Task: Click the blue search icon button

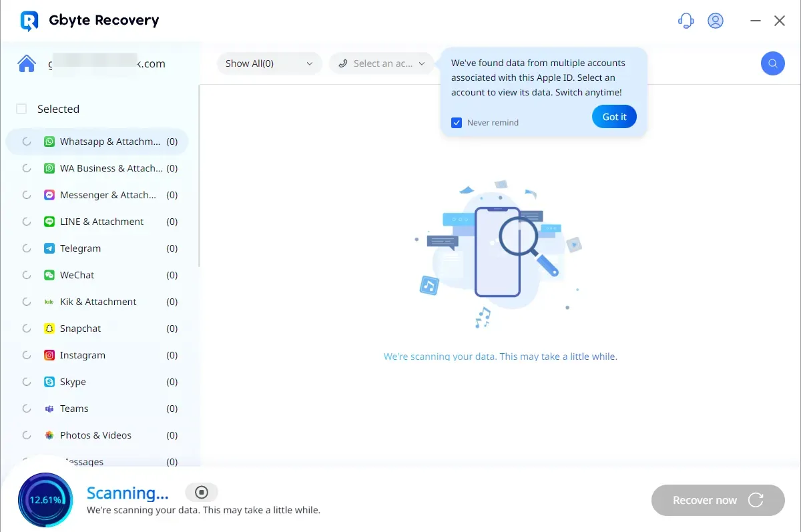Action: coord(772,63)
